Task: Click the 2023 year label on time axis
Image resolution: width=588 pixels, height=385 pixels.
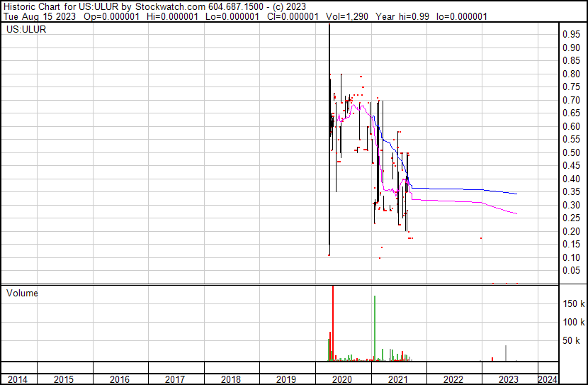Action: click(x=509, y=379)
